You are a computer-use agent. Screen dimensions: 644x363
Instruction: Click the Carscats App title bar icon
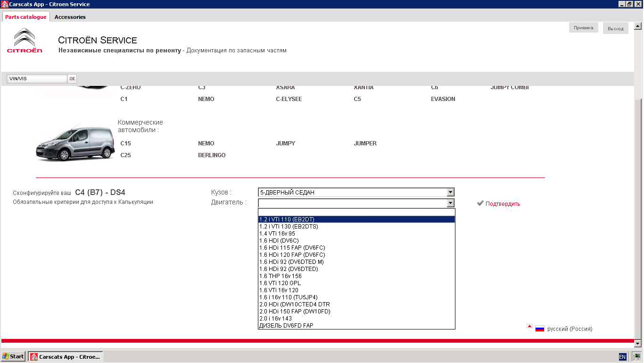[5, 4]
